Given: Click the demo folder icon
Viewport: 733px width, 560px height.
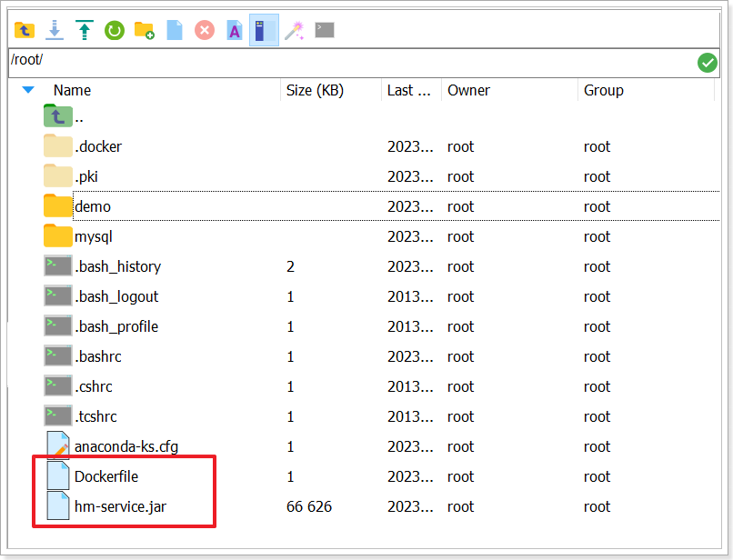Looking at the screenshot, I should pyautogui.click(x=58, y=205).
